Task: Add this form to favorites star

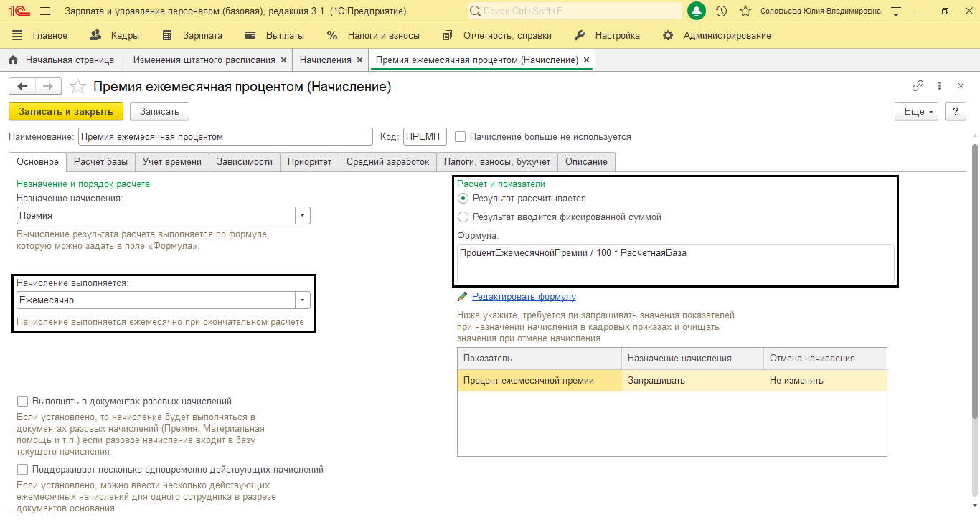Action: pyautogui.click(x=77, y=87)
